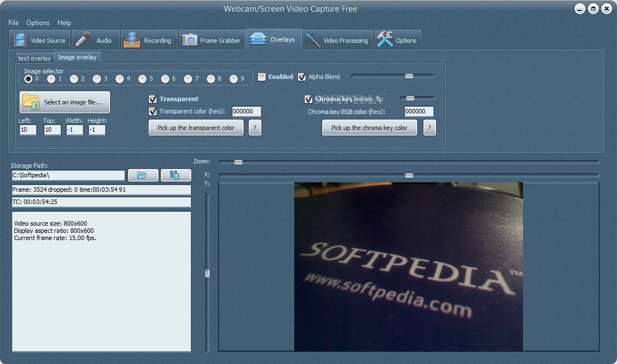617x364 pixels.
Task: Open the Video Processing tab
Action: pos(337,40)
